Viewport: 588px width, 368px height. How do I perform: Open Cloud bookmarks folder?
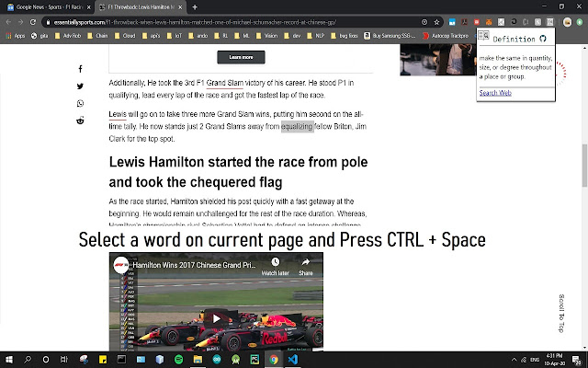pos(125,36)
